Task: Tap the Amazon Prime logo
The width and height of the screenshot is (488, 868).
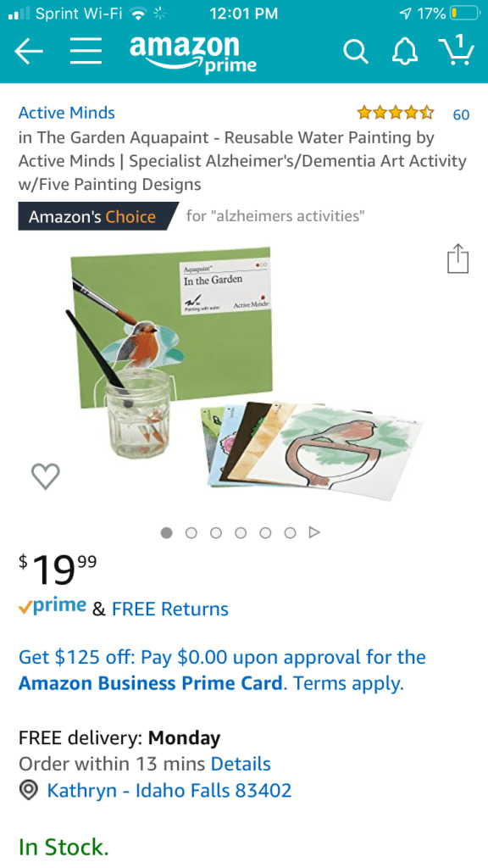Action: [193, 53]
